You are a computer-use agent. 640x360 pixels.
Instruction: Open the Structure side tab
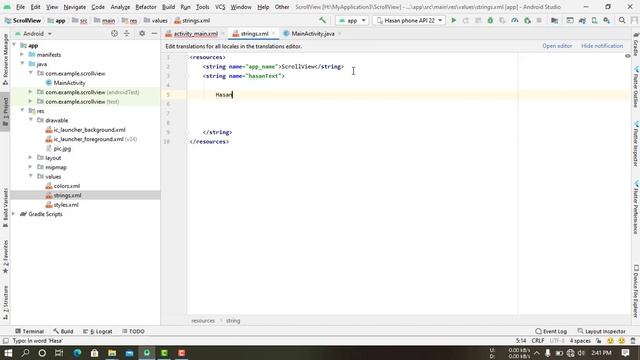pyautogui.click(x=5, y=302)
